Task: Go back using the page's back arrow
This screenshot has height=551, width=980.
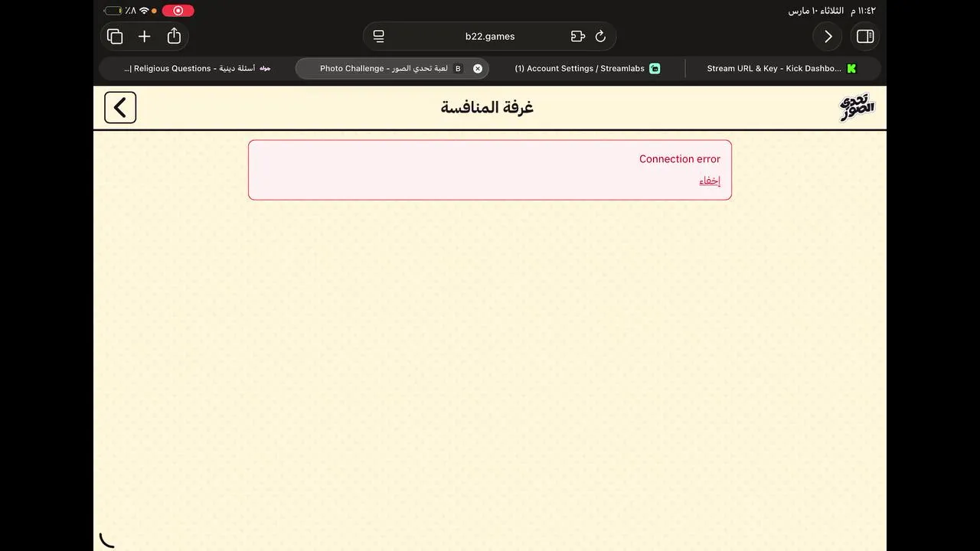Action: click(120, 108)
